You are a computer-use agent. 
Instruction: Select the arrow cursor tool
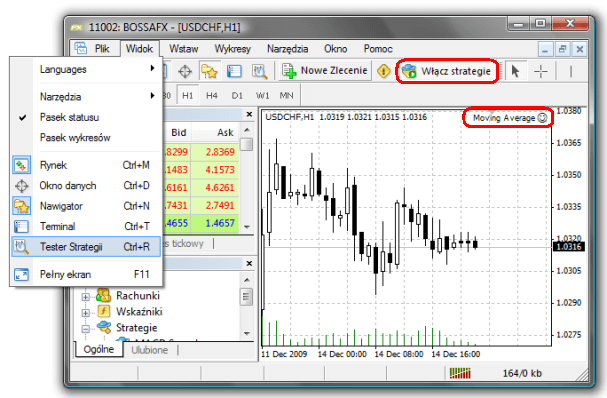[515, 71]
